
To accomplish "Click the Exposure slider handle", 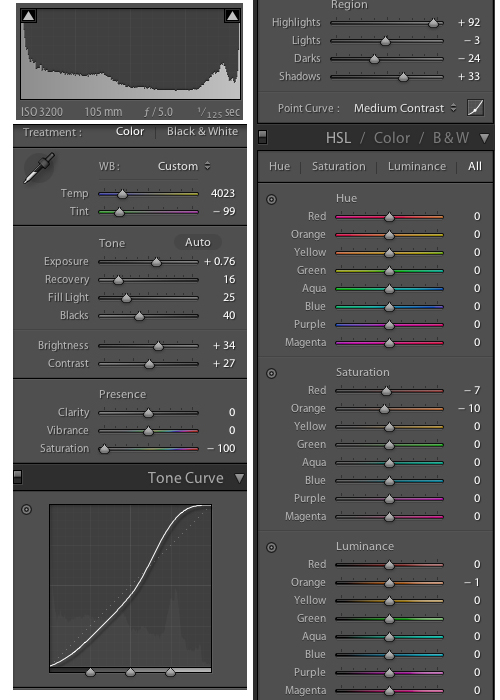I will click(x=156, y=262).
